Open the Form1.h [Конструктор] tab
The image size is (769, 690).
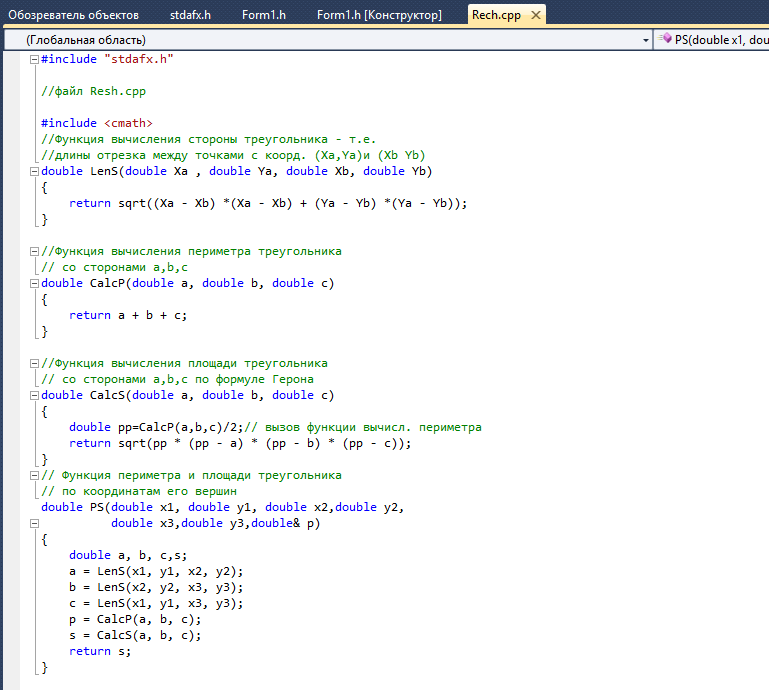pyautogui.click(x=379, y=15)
